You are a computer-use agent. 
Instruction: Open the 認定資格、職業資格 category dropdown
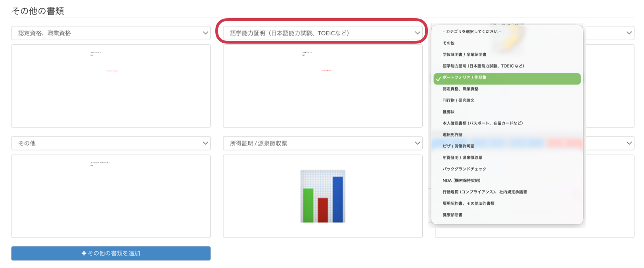point(111,33)
